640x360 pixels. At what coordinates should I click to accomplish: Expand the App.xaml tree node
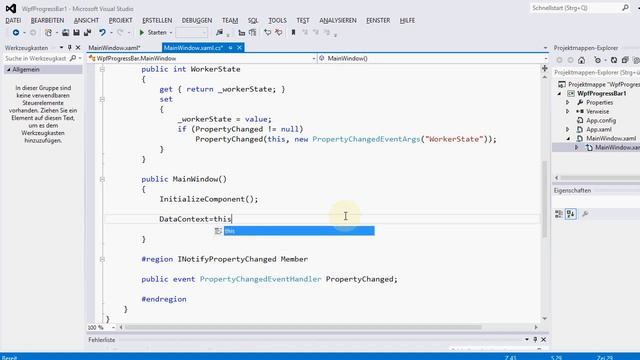[x=567, y=129]
